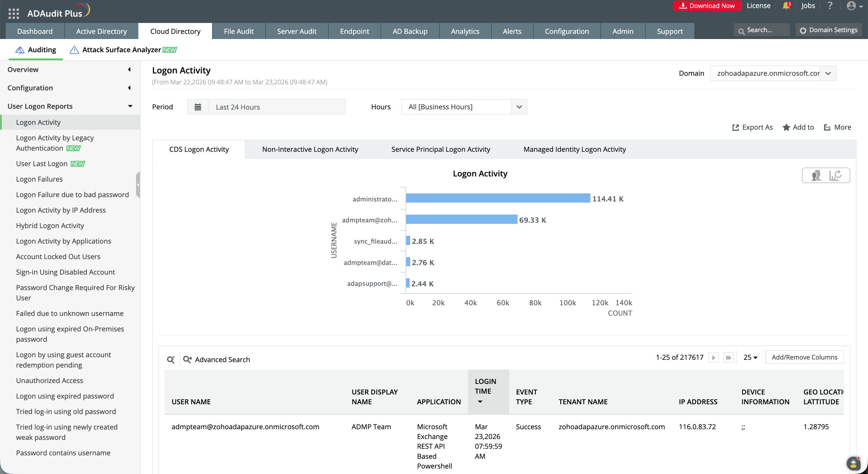Toggle the chart graph view
The width and height of the screenshot is (868, 474).
pos(836,175)
